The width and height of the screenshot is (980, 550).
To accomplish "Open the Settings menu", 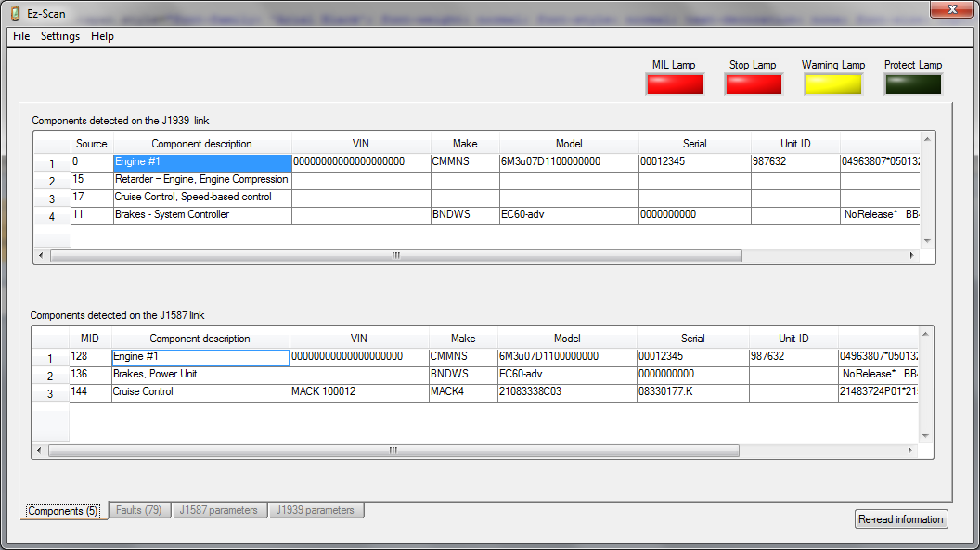I will click(60, 36).
